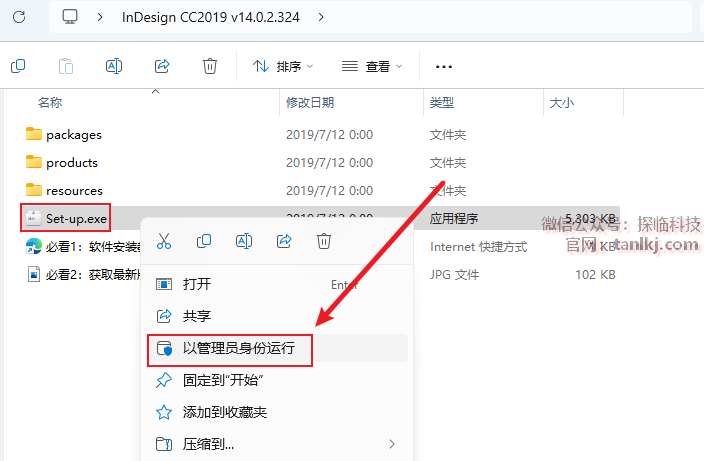Open the 排序 sort dropdown
Image resolution: width=704 pixels, height=461 pixels.
pos(283,66)
